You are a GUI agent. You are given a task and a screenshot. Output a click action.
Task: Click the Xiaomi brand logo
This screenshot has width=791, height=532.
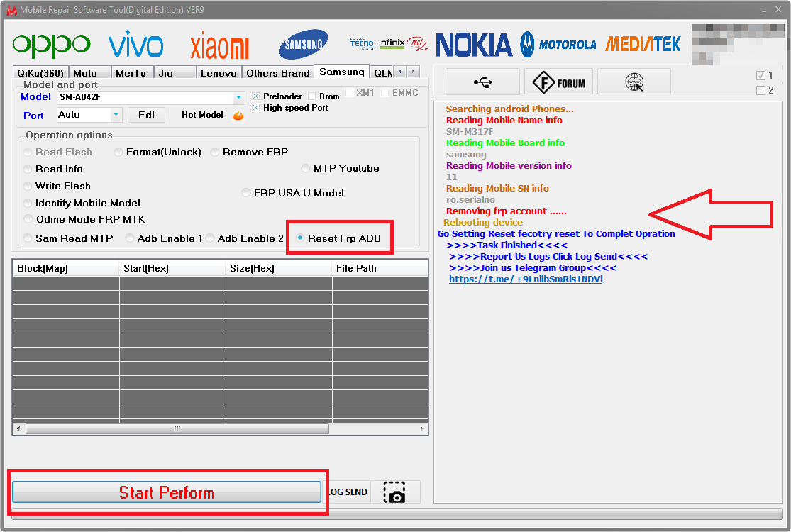[x=220, y=45]
